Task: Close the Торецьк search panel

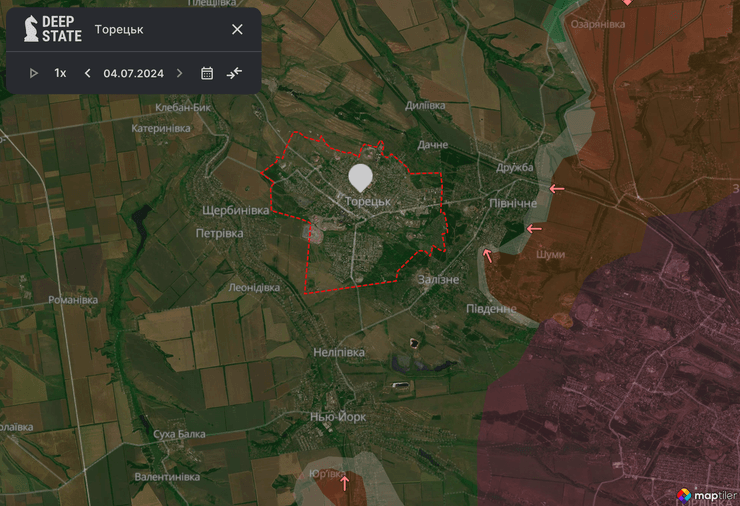Action: click(237, 29)
